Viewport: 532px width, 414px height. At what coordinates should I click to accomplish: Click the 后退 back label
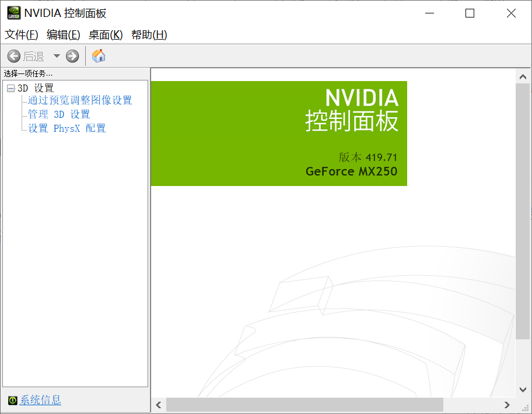(x=34, y=57)
